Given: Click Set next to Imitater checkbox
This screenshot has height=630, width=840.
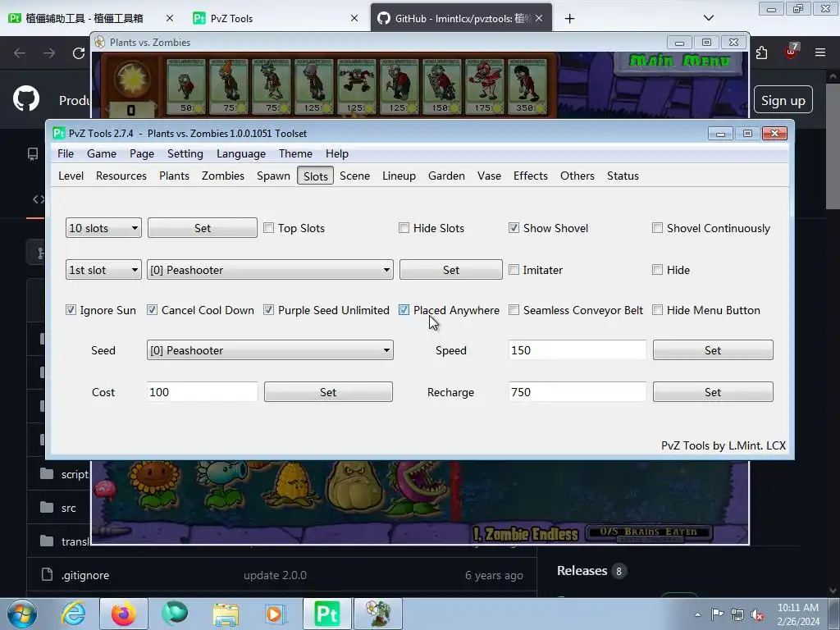Looking at the screenshot, I should 451,270.
